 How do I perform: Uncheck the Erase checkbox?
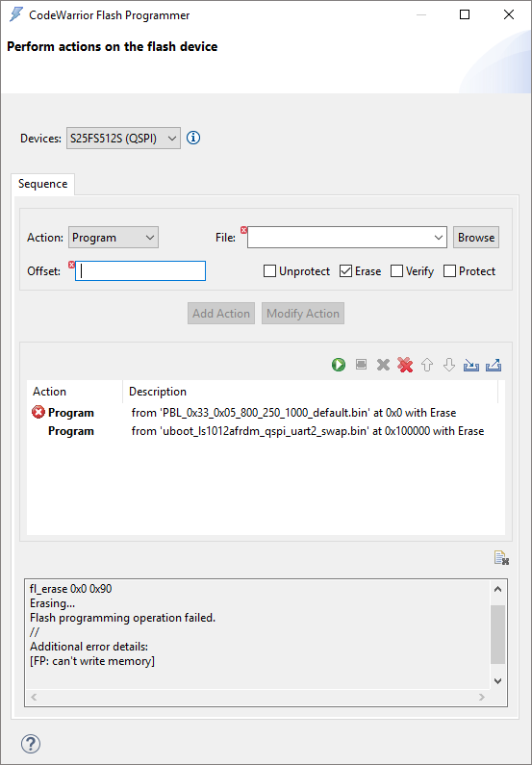tap(345, 270)
